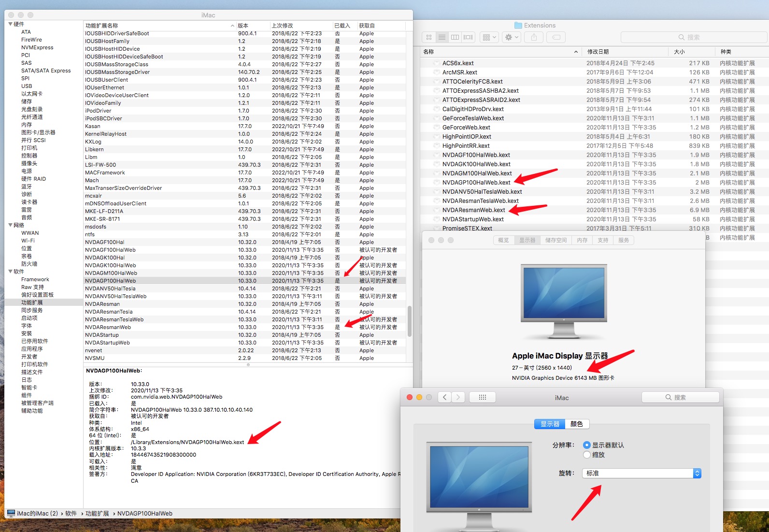769x532 pixels.
Task: Open 服务 tab in About This Mac
Action: coord(624,240)
